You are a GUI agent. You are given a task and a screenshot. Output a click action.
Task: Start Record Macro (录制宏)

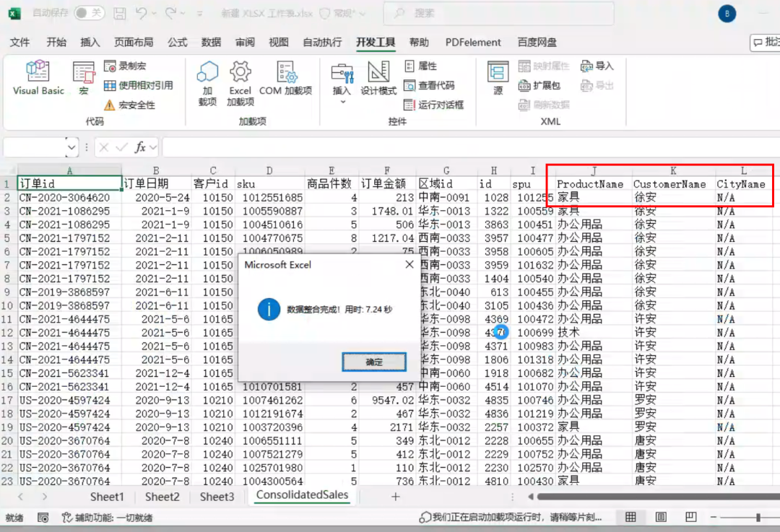click(125, 66)
